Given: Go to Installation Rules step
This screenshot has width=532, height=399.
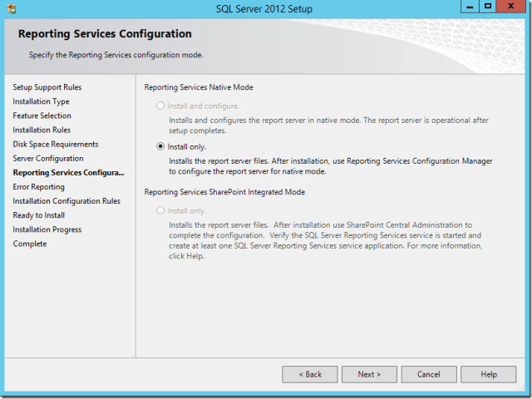Looking at the screenshot, I should point(42,130).
